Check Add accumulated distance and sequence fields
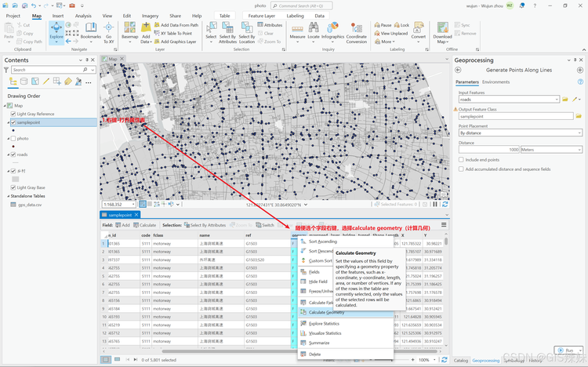588x367 pixels. coord(461,169)
